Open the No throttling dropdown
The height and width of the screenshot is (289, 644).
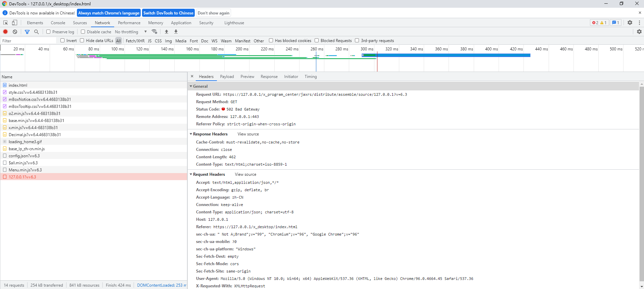131,32
